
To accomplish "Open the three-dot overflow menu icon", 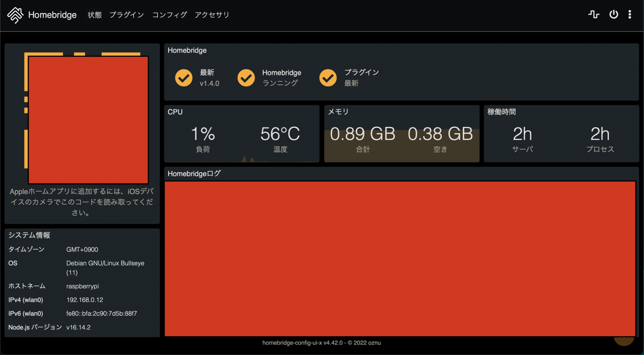I will (x=629, y=14).
